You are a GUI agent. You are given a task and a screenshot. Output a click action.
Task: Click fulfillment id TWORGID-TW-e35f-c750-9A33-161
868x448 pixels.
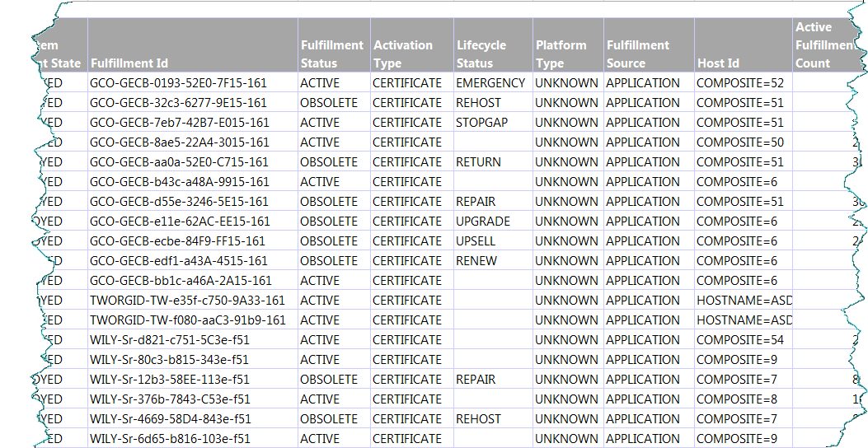[187, 301]
